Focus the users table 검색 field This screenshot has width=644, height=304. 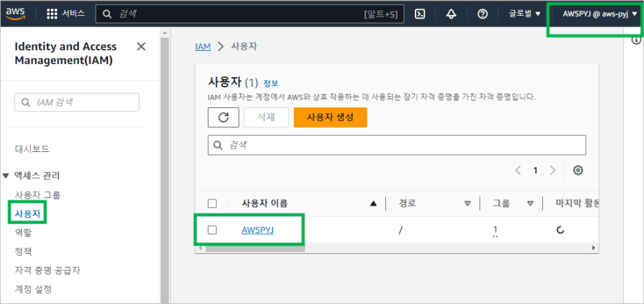[397, 145]
